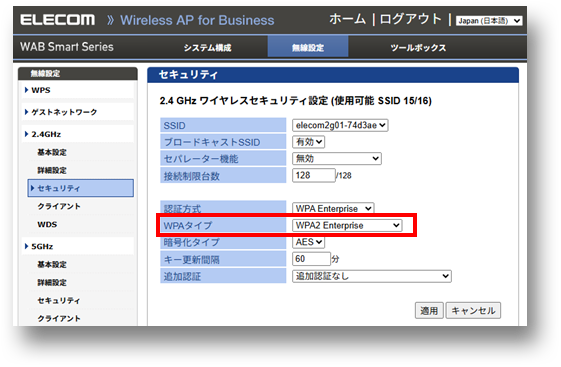Open the ブロードキャストSSID dropdown
The height and width of the screenshot is (367, 561).
coord(308,142)
